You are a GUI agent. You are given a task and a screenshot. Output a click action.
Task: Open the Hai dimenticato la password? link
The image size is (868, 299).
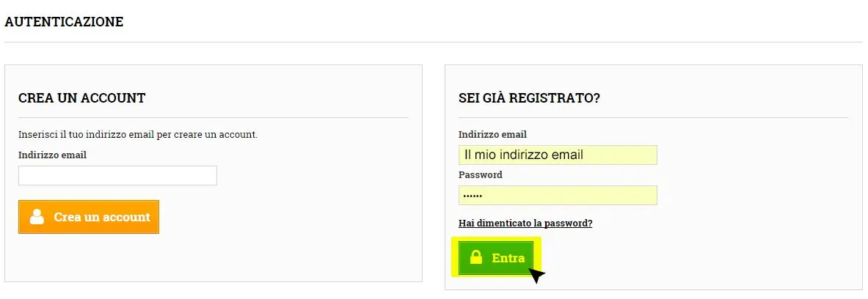(525, 224)
